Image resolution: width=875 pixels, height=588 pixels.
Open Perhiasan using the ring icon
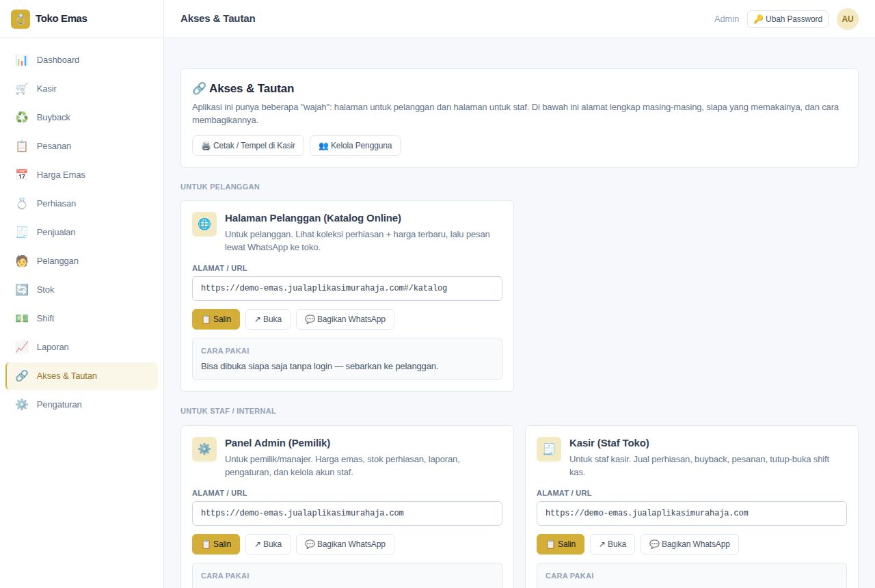click(22, 204)
